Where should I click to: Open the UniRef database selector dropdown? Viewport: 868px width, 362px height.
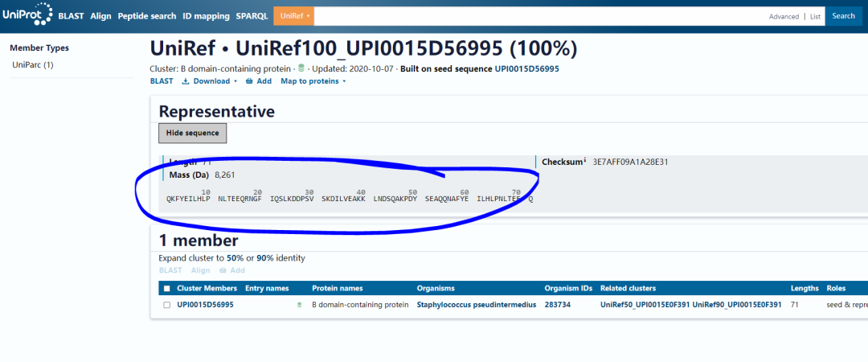click(x=294, y=16)
